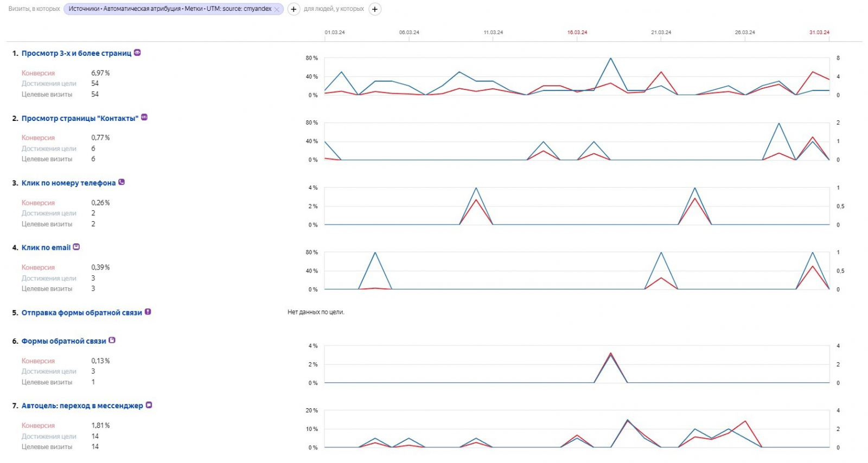Click form icon beside "Отправка формы обратной связи"

148,312
